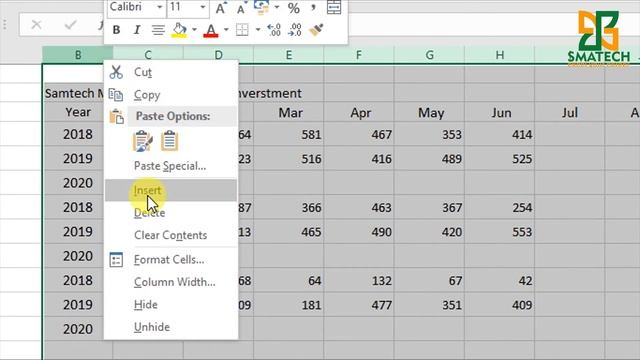Screen dimensions: 640x360
Task: Select column C header
Action: click(148, 55)
